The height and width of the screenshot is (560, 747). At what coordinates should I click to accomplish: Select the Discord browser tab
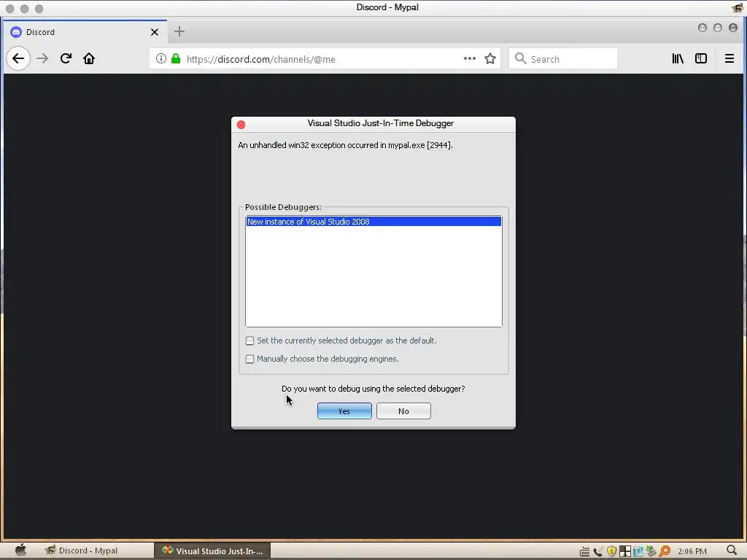[85, 32]
